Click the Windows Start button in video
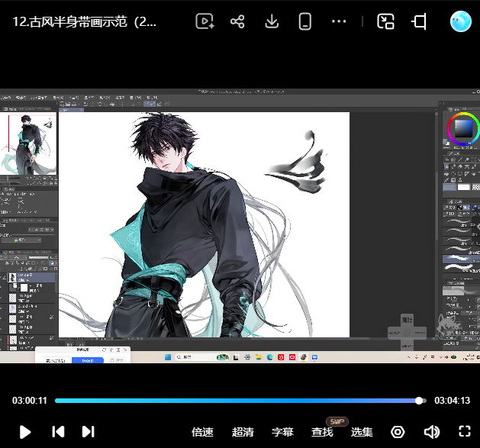The image size is (480, 448). click(168, 357)
